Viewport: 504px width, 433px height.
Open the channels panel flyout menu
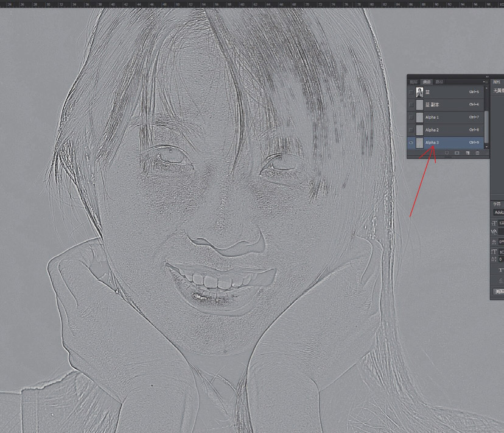click(485, 82)
